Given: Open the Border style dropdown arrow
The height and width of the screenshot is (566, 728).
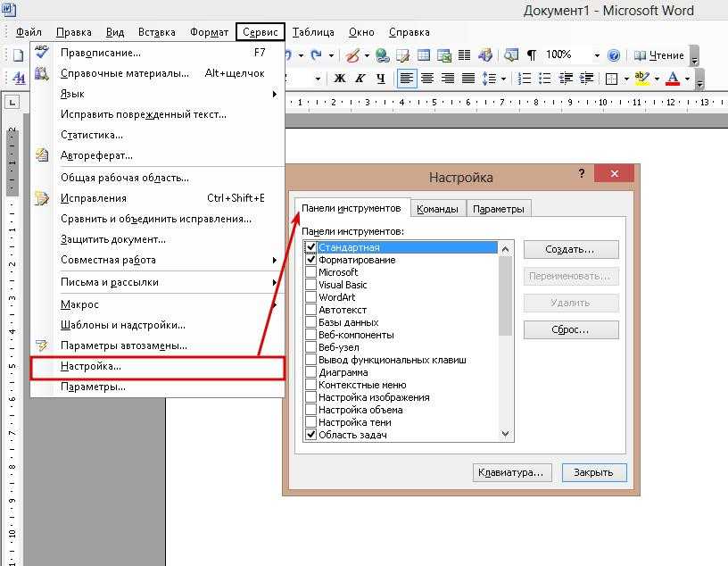Looking at the screenshot, I should coord(626,79).
